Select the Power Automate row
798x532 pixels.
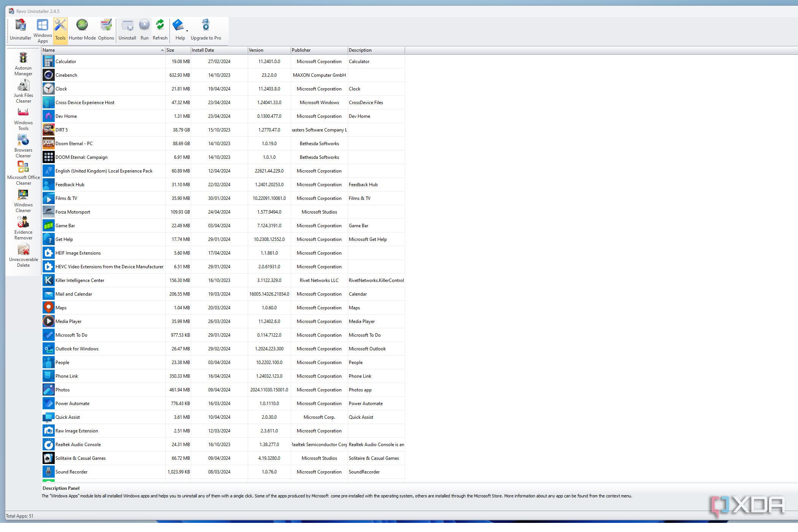[x=223, y=404]
